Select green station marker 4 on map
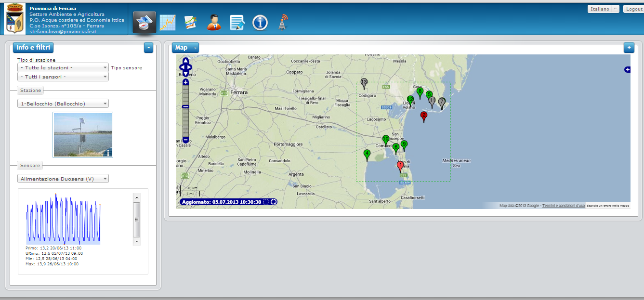The height and width of the screenshot is (300, 644). [x=367, y=155]
